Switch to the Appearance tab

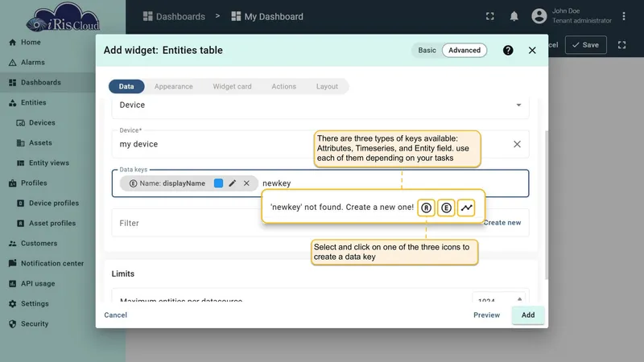(x=174, y=87)
